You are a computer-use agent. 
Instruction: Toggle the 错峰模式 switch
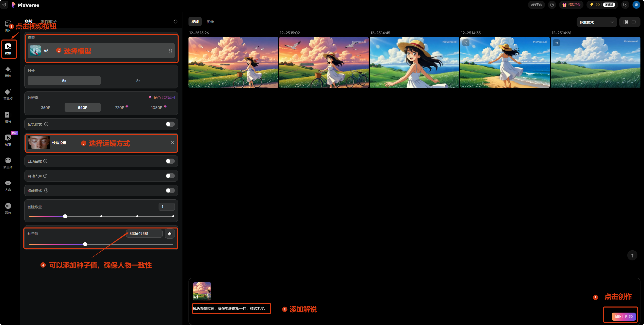[170, 190]
